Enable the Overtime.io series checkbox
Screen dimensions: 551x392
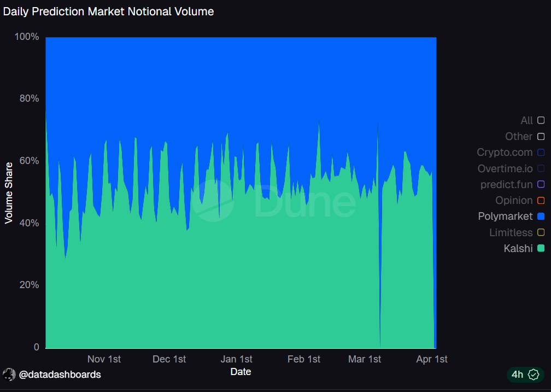541,168
